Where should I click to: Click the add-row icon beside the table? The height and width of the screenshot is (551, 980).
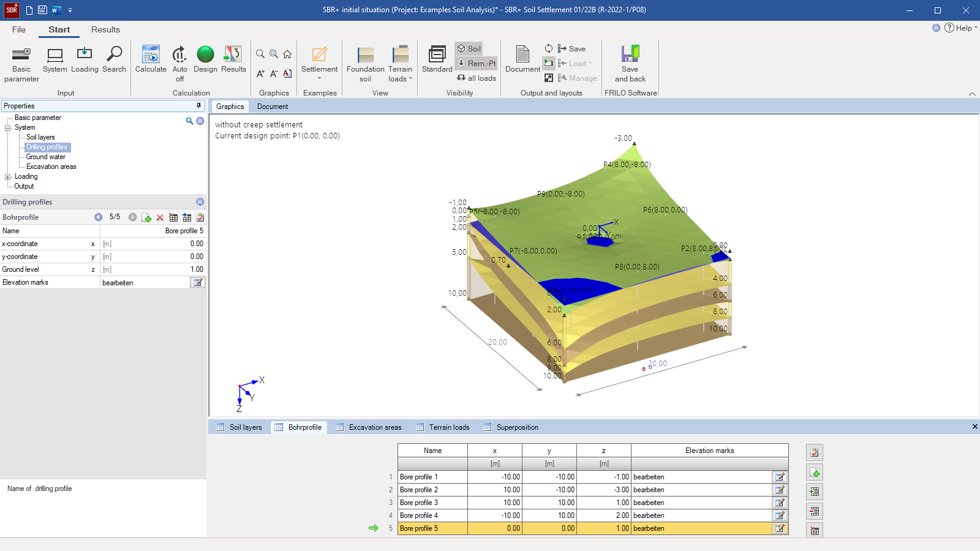[x=815, y=472]
